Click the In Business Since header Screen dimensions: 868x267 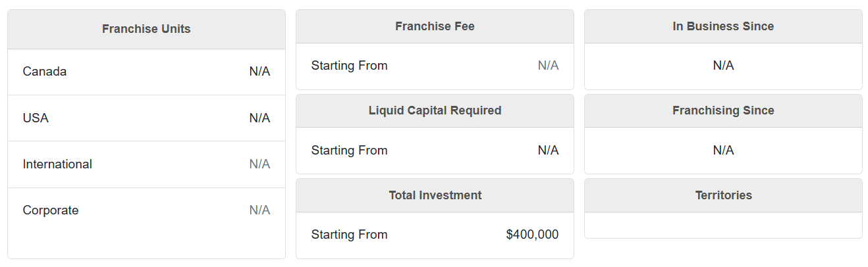(723, 26)
